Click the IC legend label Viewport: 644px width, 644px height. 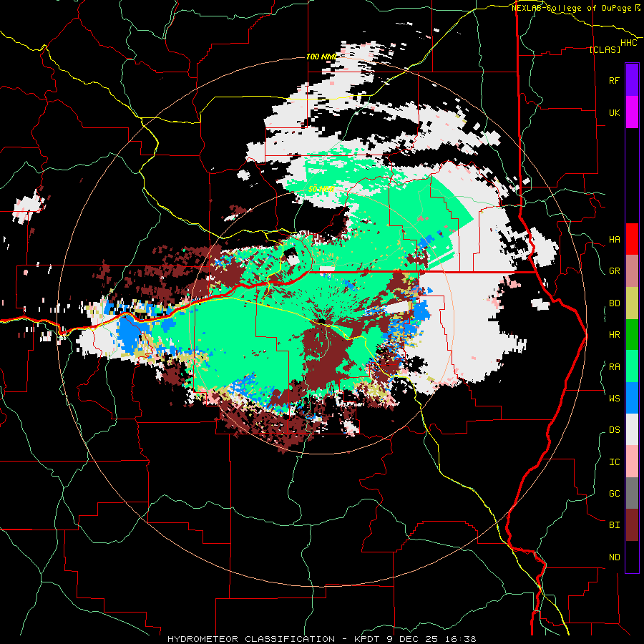[x=614, y=462]
